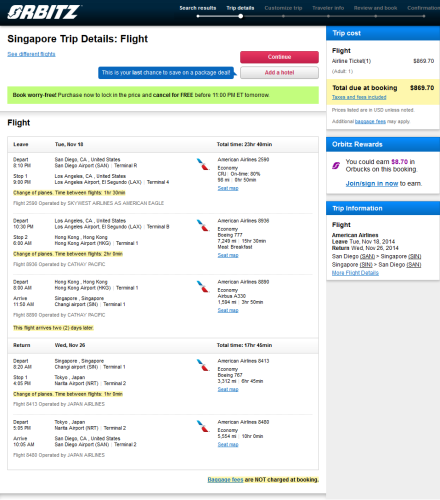Click the American Airlines 8890 flight logo
The height and width of the screenshot is (500, 440).
[202, 287]
